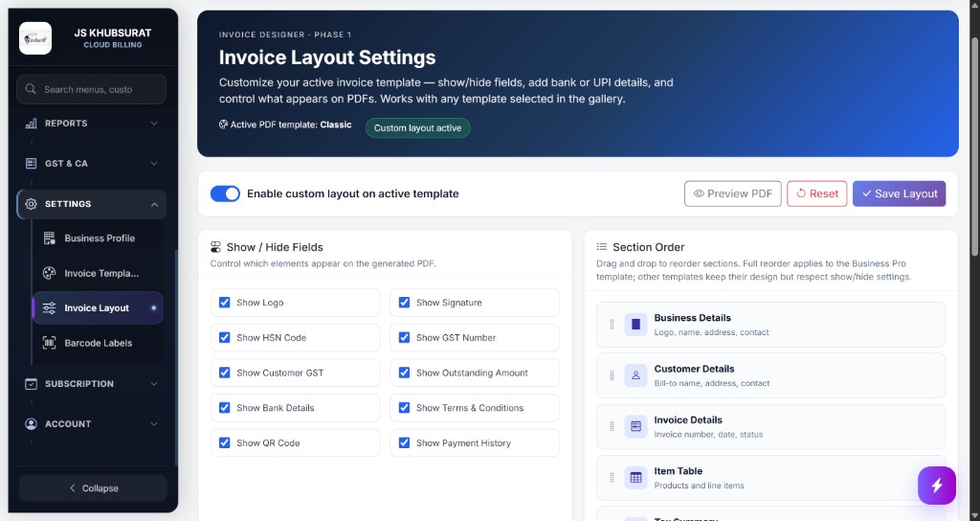
Task: Select the Invoice Layout menu item
Action: 99,307
